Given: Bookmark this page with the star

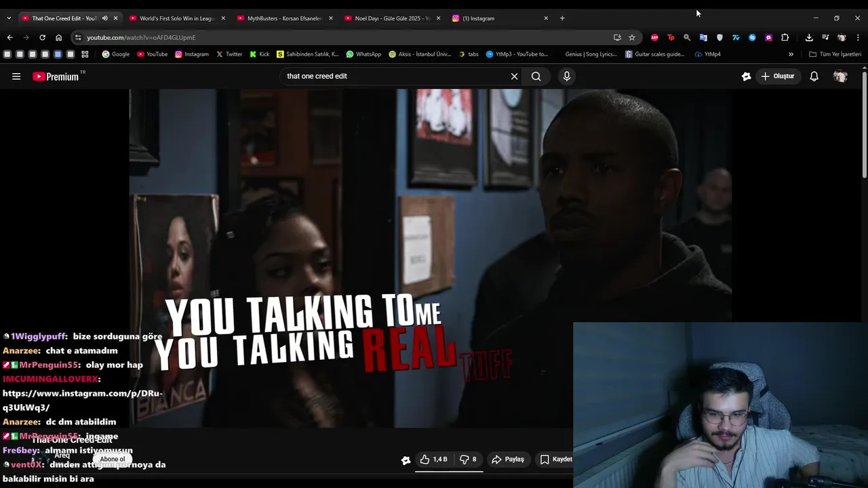Looking at the screenshot, I should (x=632, y=37).
